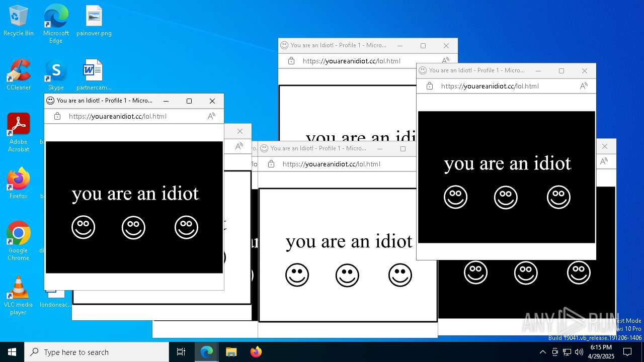Open Task View from the taskbar
Viewport: 644px width, 362px height.
tap(181, 352)
